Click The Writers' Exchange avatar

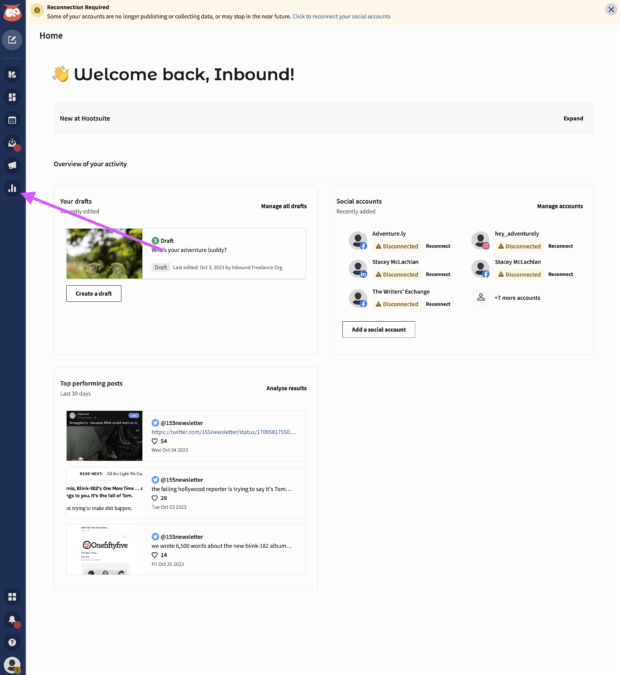point(358,298)
